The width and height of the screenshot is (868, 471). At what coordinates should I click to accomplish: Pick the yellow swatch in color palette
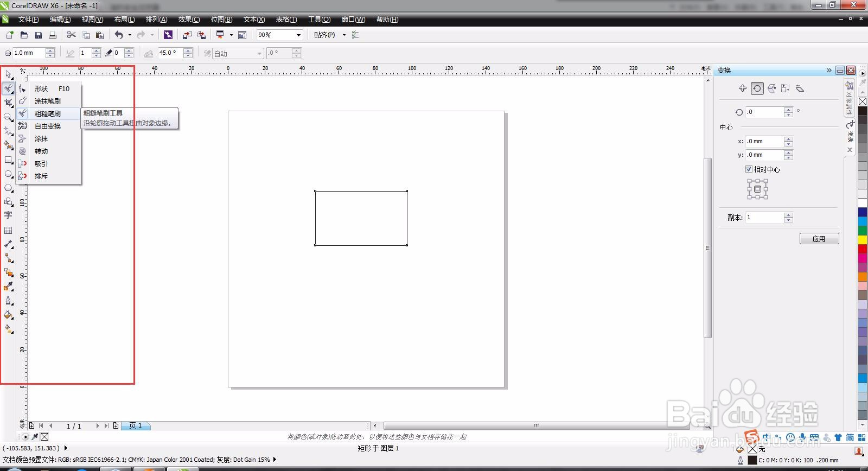pos(862,239)
